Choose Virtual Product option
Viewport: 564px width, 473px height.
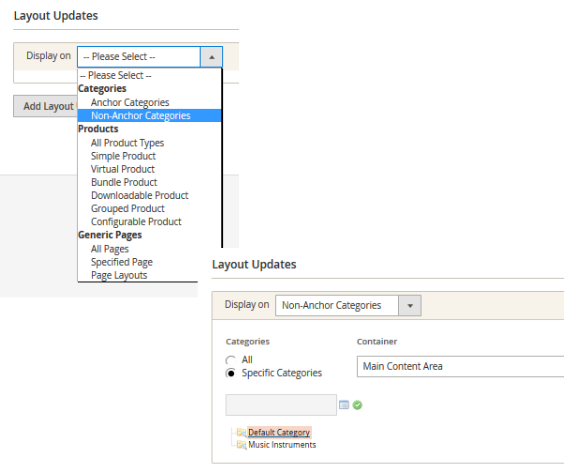149,169
